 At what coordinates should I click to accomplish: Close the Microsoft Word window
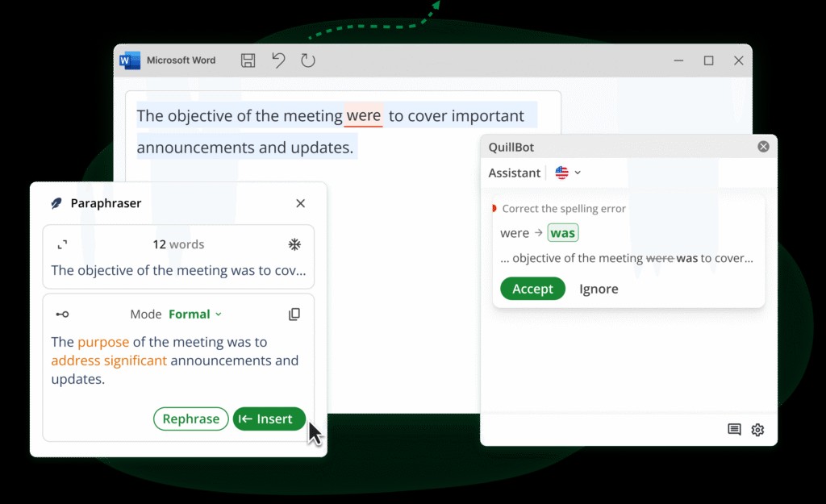(x=739, y=60)
